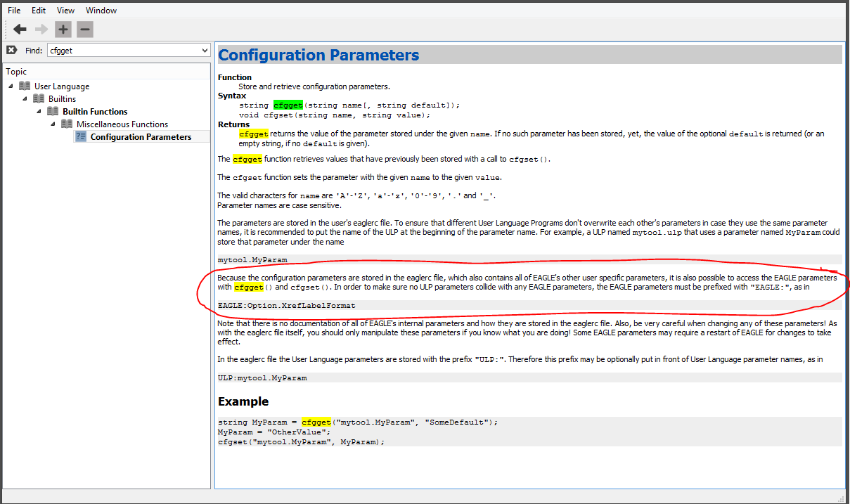The height and width of the screenshot is (504, 850).
Task: Click the EAGLE:Option.XrefLabelFormat code line
Action: click(287, 306)
